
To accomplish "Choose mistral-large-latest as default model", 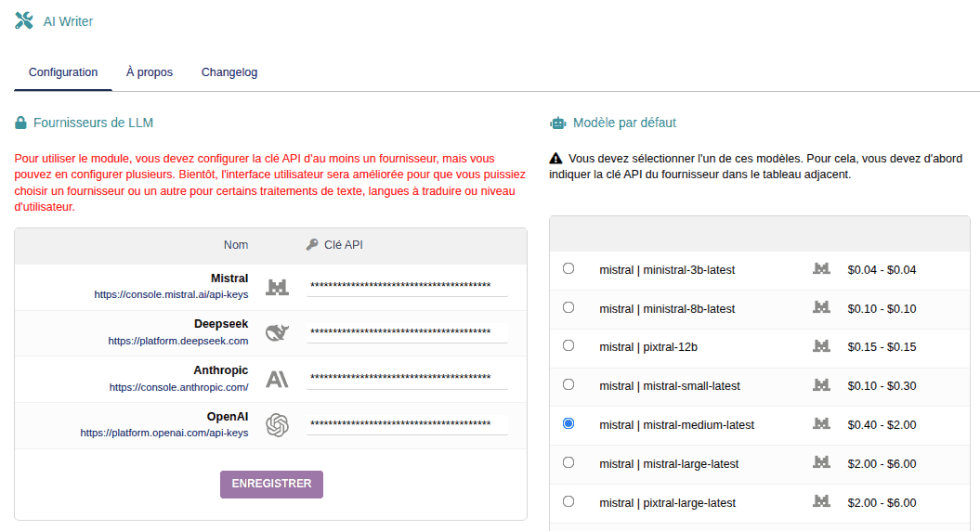I will tap(568, 462).
